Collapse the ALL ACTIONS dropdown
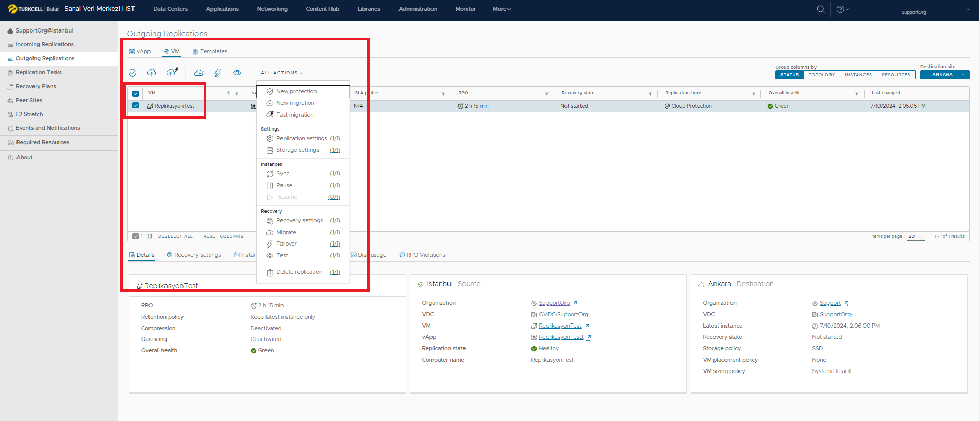Viewport: 980px width, 421px height. (281, 73)
